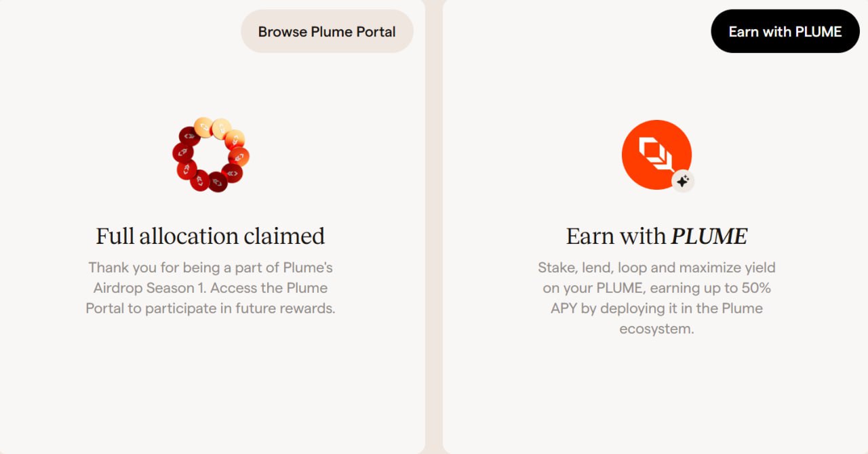Click the Earn with PLUME heading text
The image size is (868, 454).
tap(656, 236)
